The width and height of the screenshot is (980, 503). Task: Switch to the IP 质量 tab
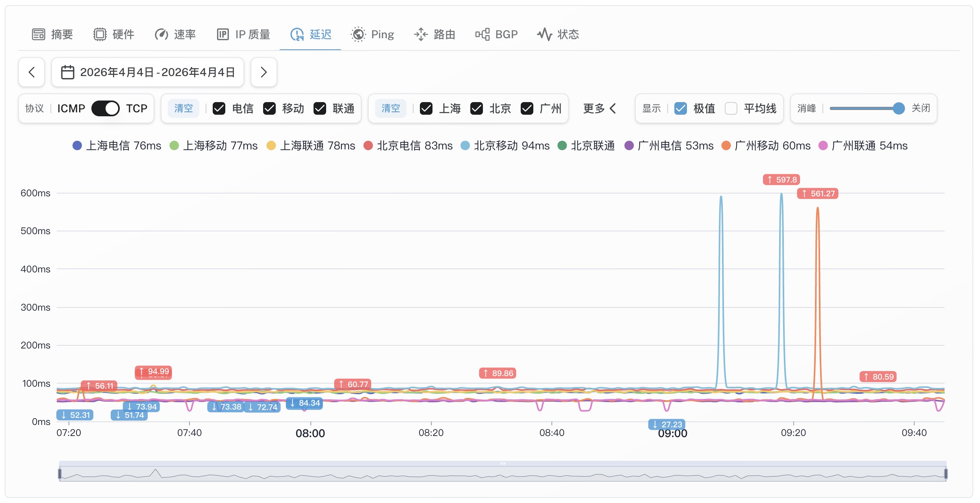pos(243,35)
